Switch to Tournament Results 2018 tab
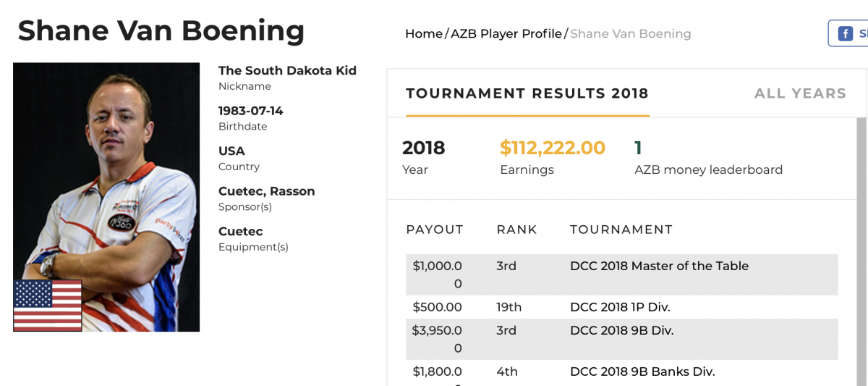868x386 pixels. click(x=527, y=93)
